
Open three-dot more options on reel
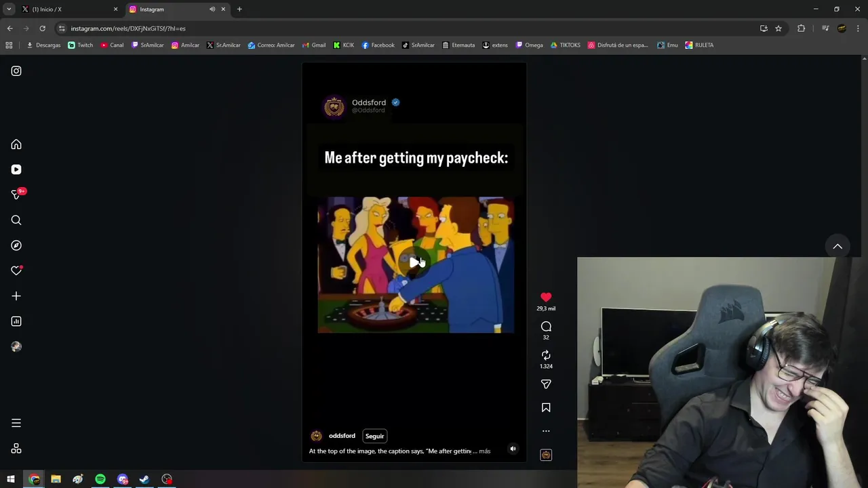pyautogui.click(x=546, y=431)
